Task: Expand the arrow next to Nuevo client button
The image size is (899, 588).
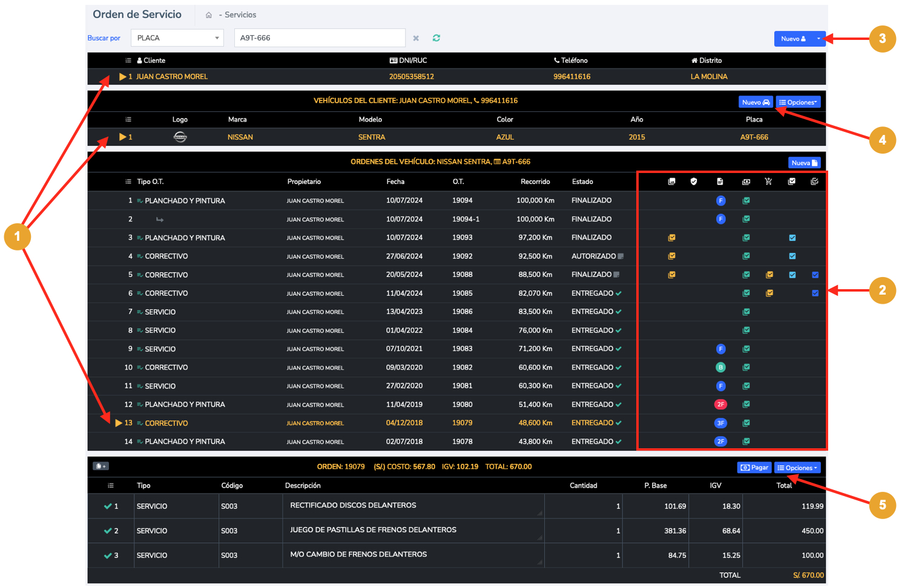Action: click(818, 39)
